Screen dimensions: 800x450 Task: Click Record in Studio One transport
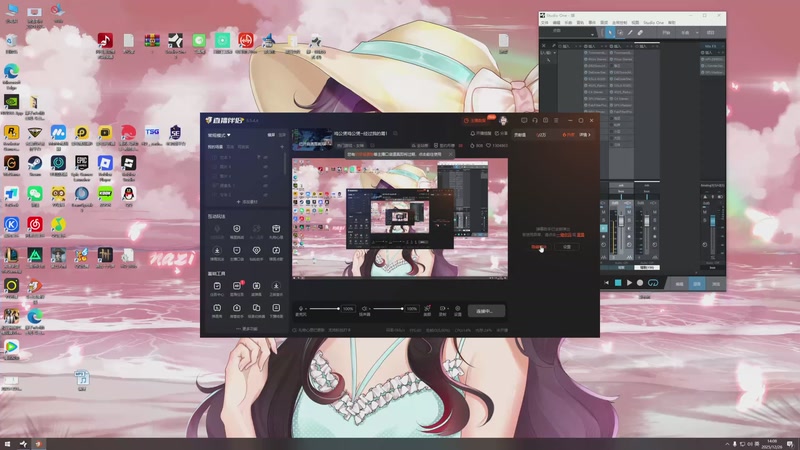pyautogui.click(x=640, y=283)
